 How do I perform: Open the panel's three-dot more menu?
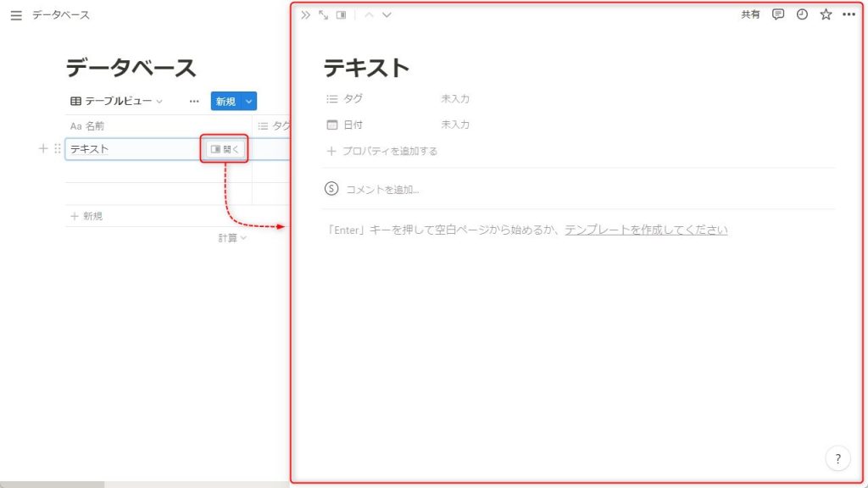click(849, 14)
